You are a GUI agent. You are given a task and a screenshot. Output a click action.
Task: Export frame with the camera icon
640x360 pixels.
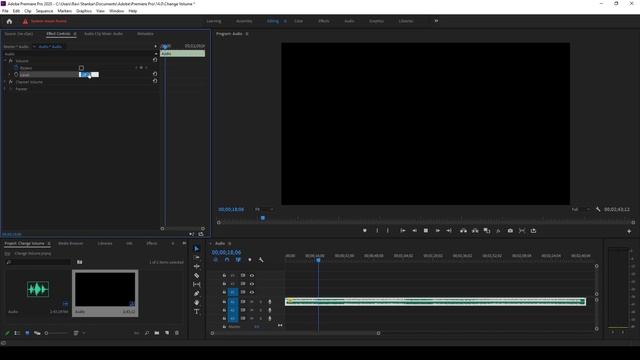click(x=510, y=231)
